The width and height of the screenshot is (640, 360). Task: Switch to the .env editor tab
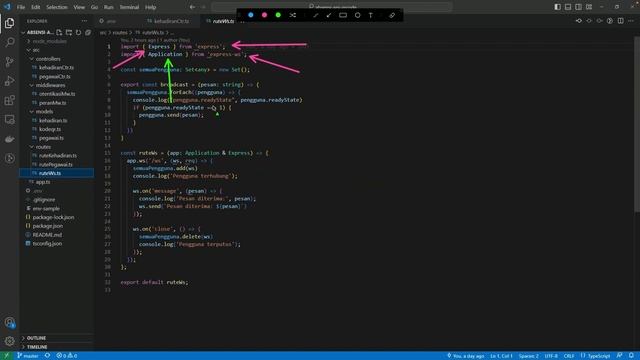111,21
